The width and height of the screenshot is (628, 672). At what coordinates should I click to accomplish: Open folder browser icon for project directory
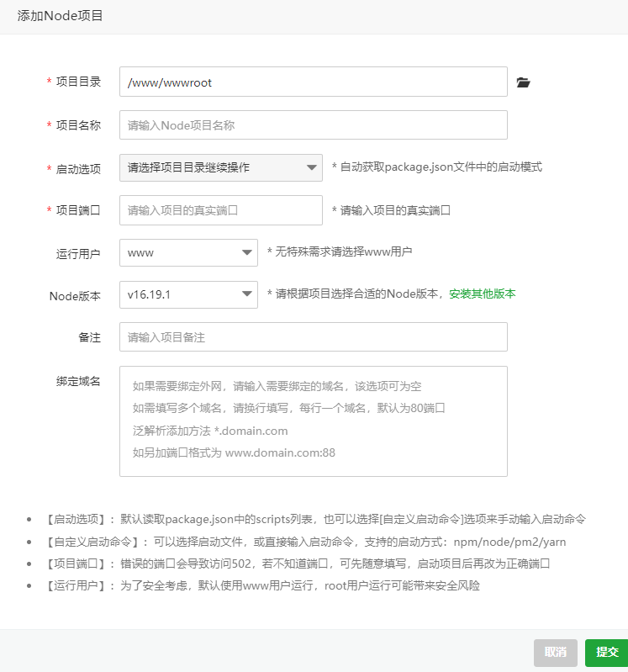point(523,82)
